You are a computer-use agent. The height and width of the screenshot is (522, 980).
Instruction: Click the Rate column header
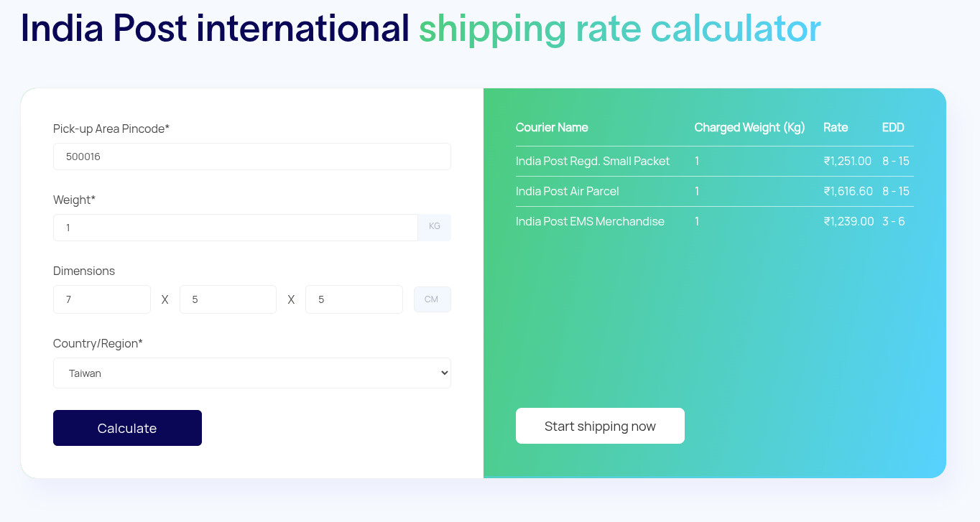pos(836,127)
